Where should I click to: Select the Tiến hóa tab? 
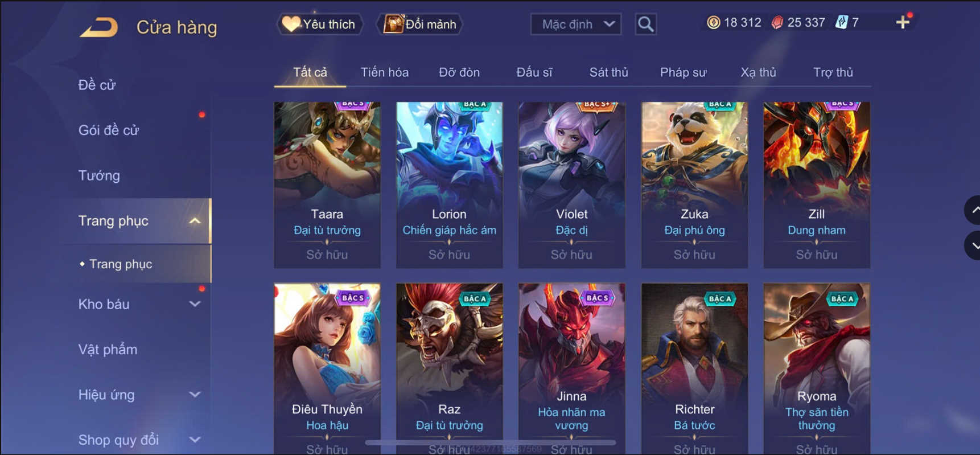pyautogui.click(x=384, y=72)
